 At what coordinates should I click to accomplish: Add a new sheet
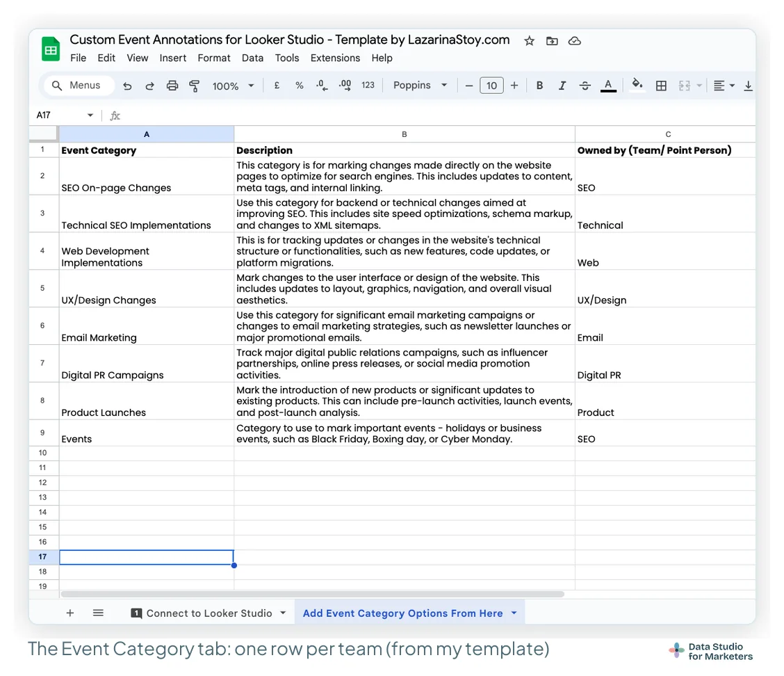(70, 613)
